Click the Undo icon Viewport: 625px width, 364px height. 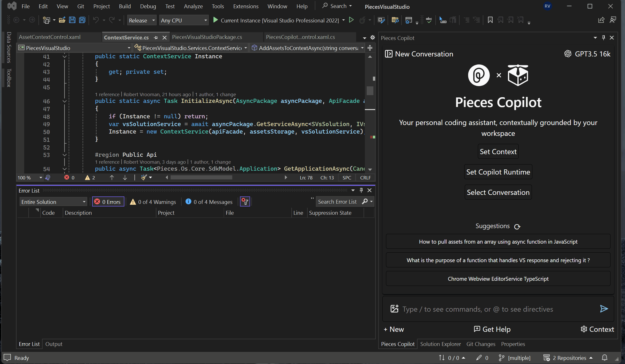click(x=96, y=20)
